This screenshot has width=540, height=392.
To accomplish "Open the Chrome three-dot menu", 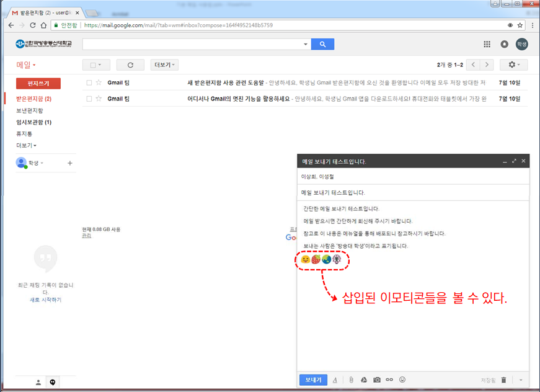I will click(533, 25).
